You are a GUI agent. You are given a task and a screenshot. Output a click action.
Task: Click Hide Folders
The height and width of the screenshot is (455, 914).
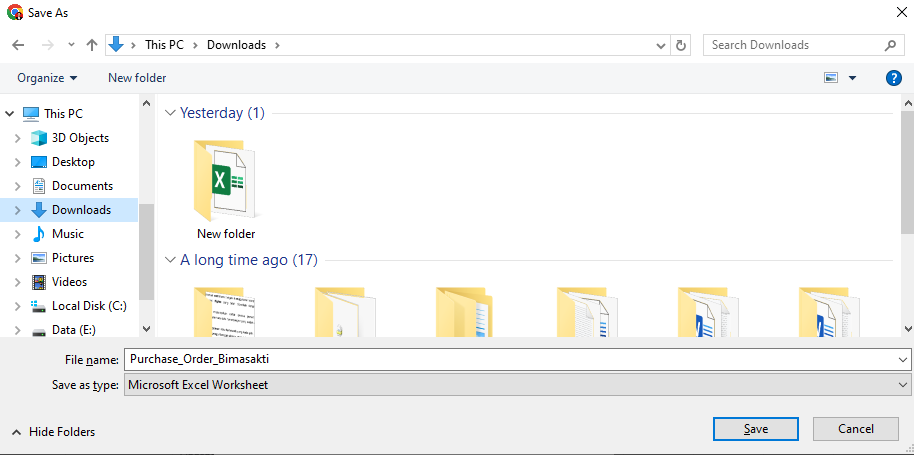tap(54, 432)
